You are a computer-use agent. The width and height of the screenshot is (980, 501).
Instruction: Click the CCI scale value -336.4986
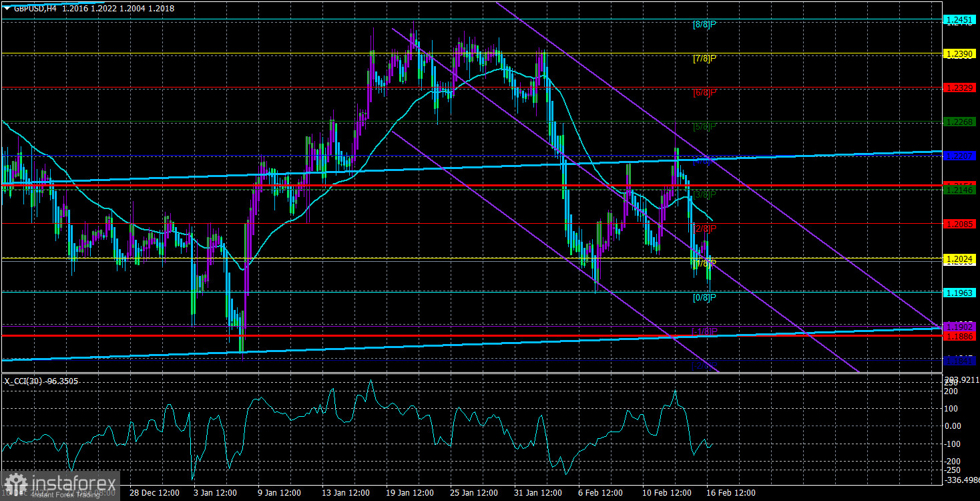[x=961, y=479]
